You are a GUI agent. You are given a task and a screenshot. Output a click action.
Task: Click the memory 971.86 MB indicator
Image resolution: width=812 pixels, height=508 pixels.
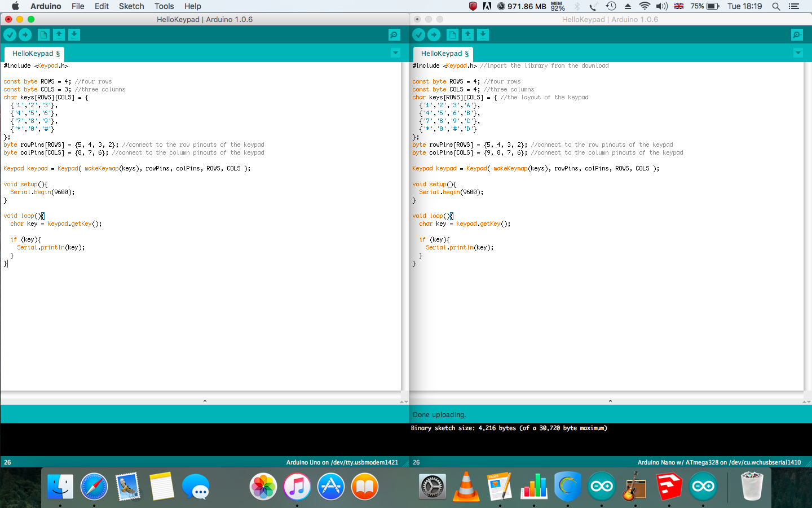point(522,6)
